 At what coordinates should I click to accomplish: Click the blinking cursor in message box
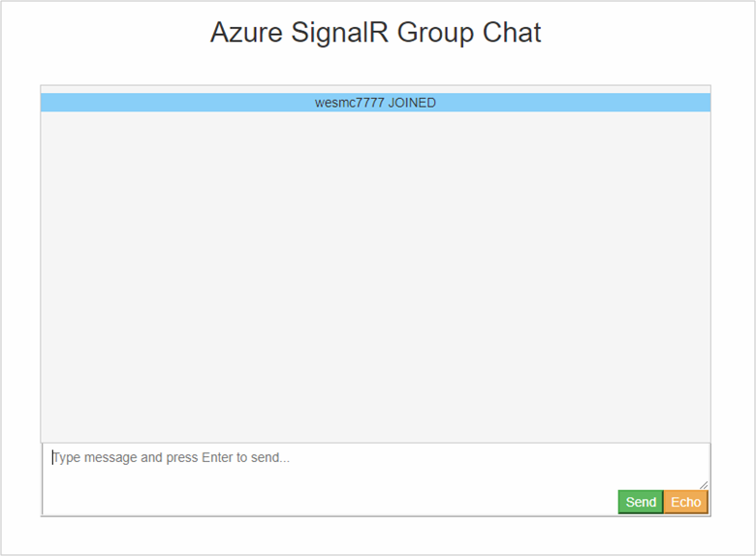(52, 457)
